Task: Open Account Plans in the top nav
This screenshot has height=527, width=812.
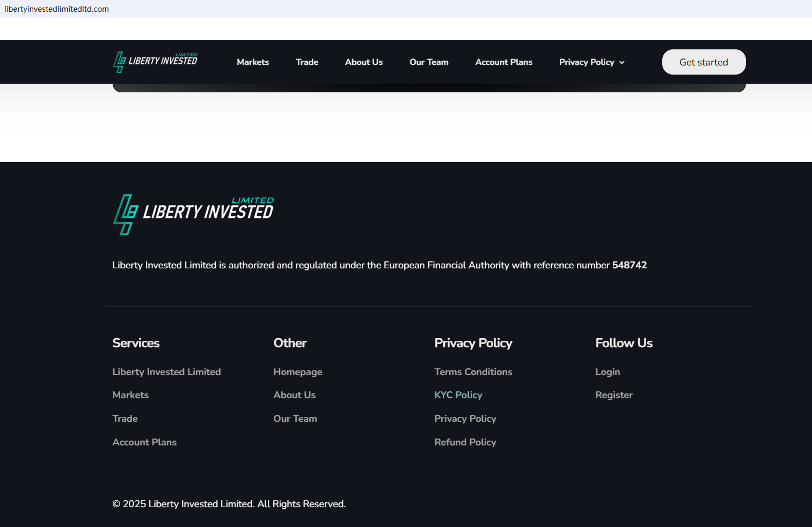Action: click(503, 62)
